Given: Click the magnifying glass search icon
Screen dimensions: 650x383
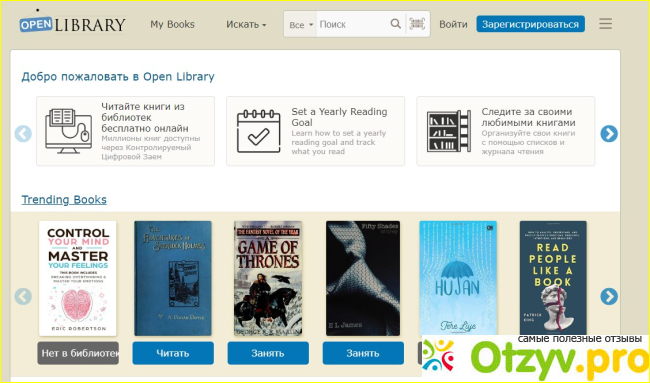Looking at the screenshot, I should (x=396, y=24).
